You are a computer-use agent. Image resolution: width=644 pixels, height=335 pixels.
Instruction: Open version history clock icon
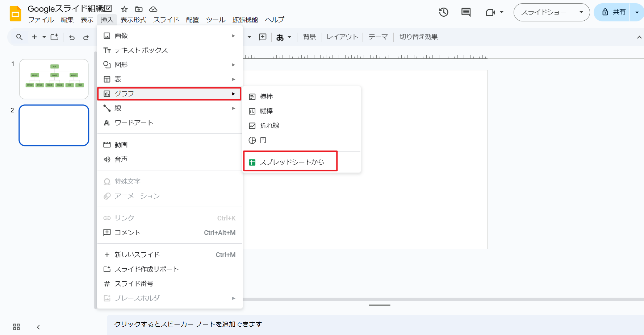click(444, 12)
